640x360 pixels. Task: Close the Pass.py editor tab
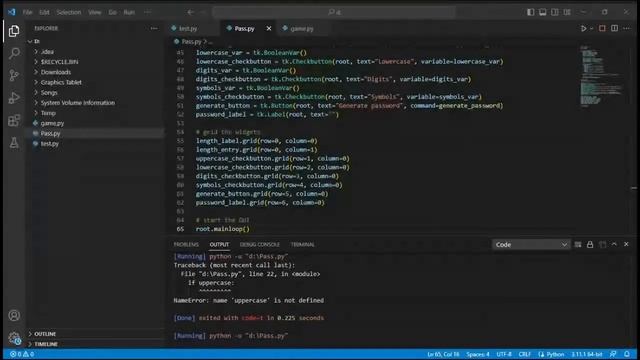[269, 28]
